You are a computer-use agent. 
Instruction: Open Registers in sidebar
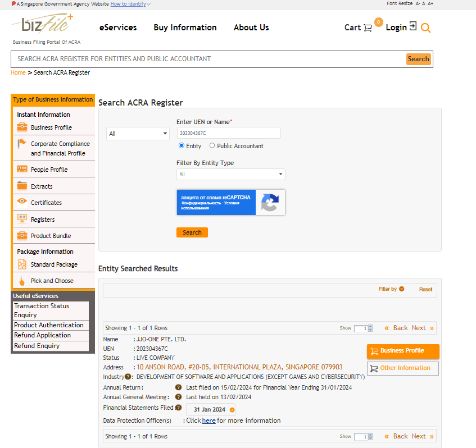tap(43, 220)
